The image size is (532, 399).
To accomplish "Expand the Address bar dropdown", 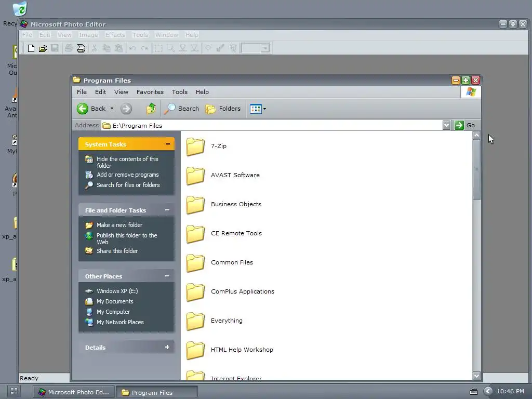I will 446,125.
